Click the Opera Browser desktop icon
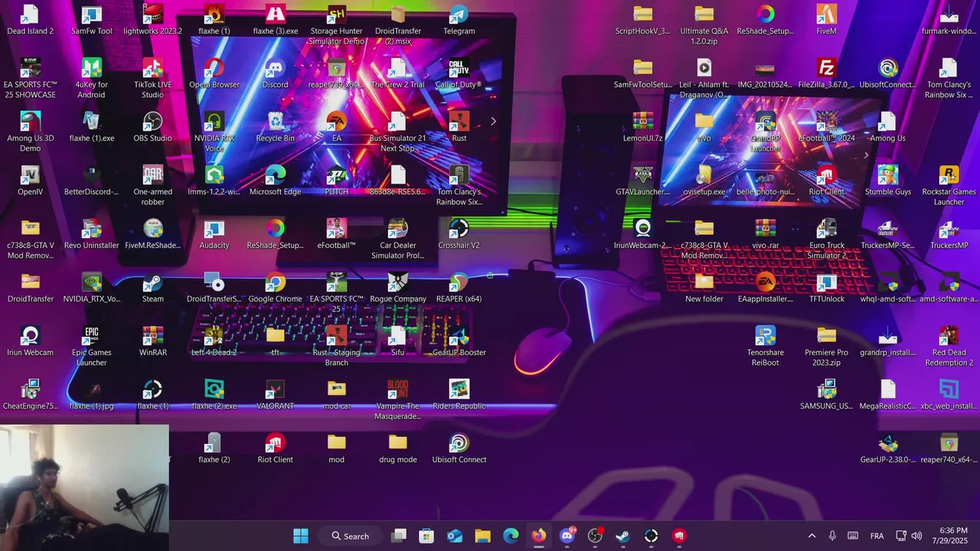 [214, 74]
